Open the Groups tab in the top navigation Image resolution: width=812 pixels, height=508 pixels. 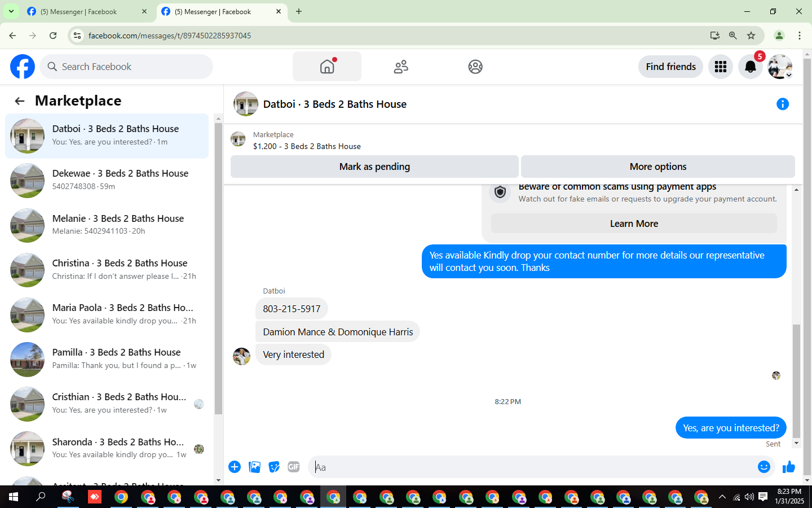point(475,67)
